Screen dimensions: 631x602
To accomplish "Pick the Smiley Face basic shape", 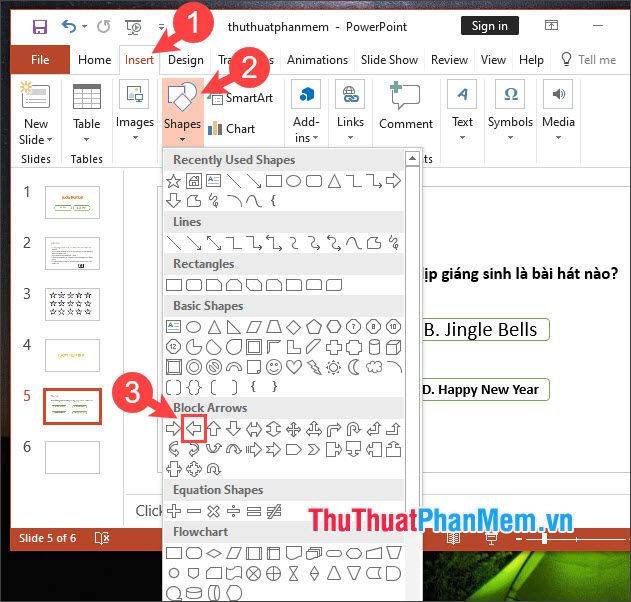I will point(273,367).
